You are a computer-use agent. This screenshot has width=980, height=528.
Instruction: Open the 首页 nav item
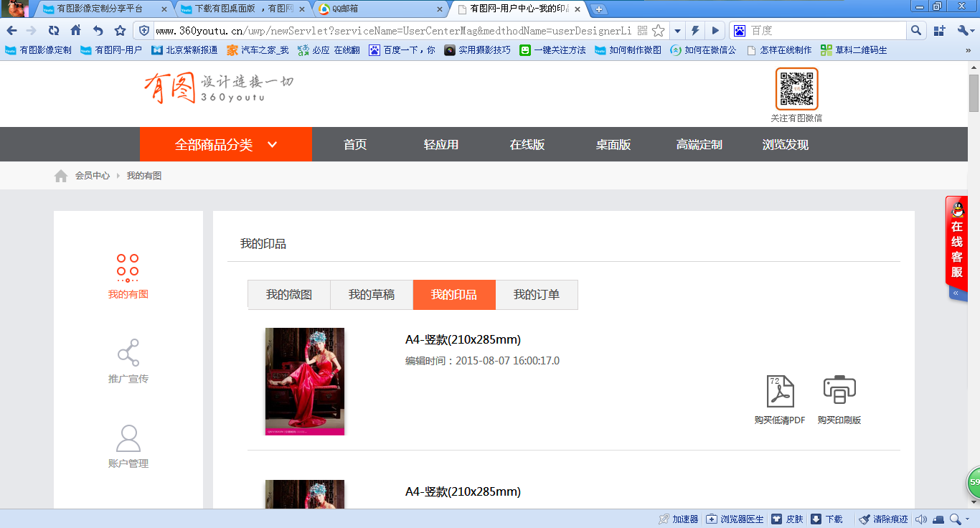tap(355, 144)
